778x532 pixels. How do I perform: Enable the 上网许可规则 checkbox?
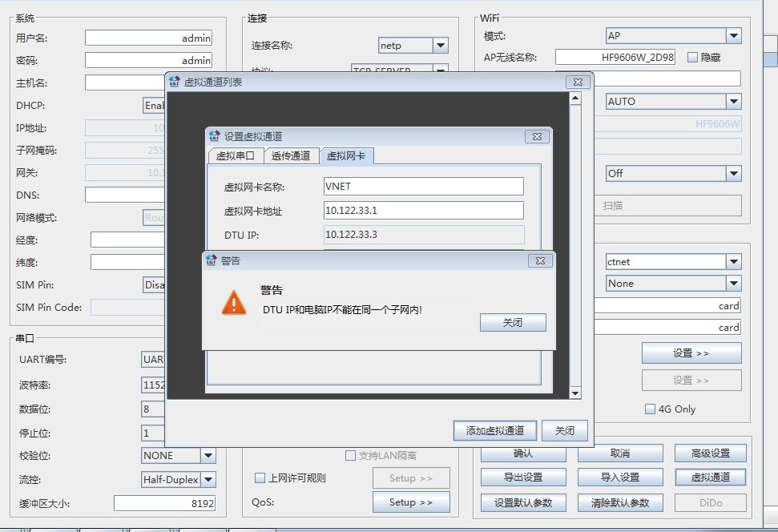260,478
